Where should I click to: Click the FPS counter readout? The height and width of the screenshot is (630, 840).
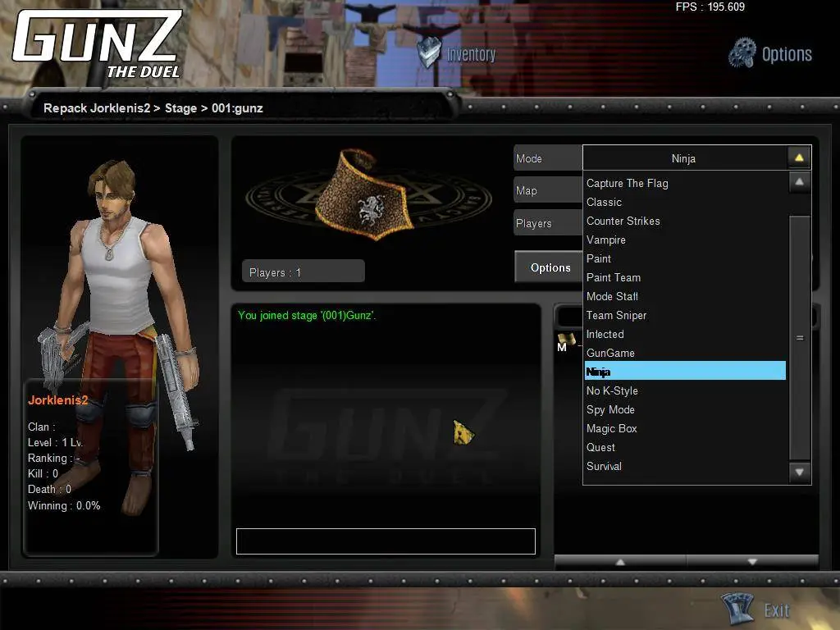tap(710, 7)
